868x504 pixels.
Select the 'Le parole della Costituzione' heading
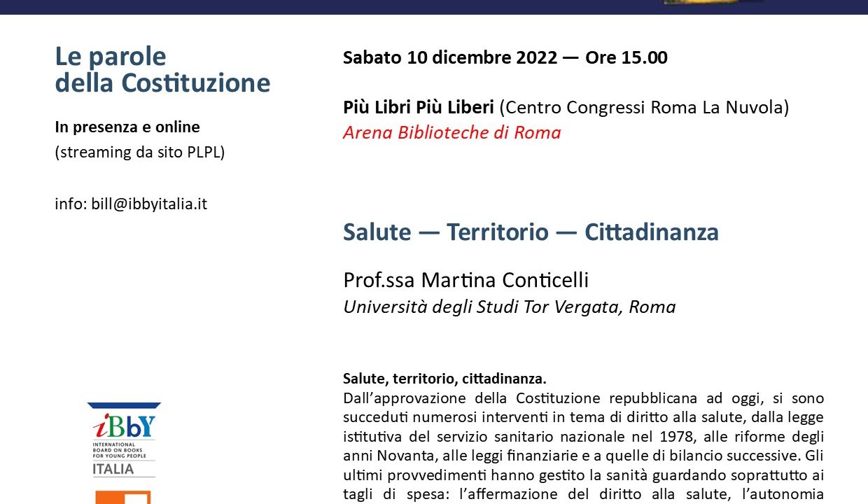tap(162, 69)
